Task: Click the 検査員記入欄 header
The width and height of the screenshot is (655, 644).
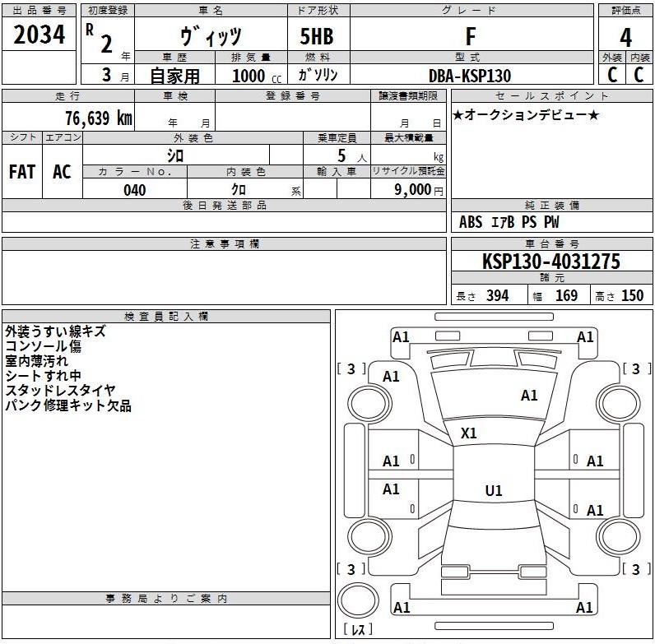Action: [x=166, y=316]
